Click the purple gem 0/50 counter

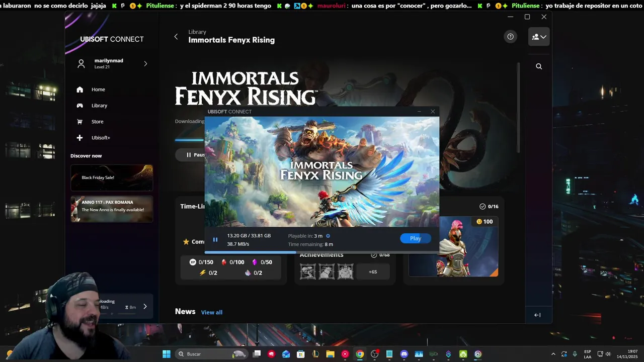(262, 262)
